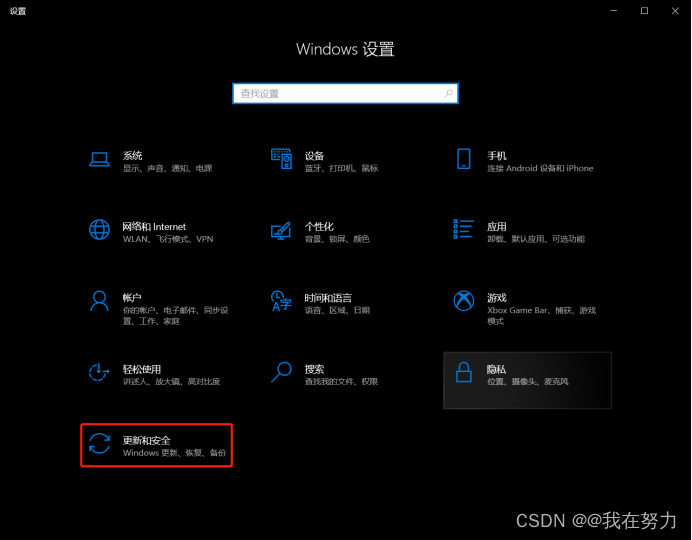Select the 手机 phone icon
The width and height of the screenshot is (692, 540).
463,159
